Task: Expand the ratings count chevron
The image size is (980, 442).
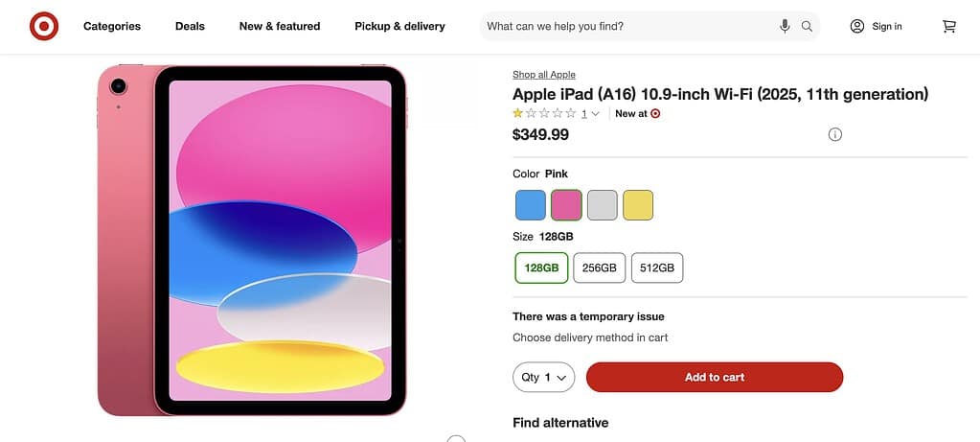Action: click(x=596, y=114)
